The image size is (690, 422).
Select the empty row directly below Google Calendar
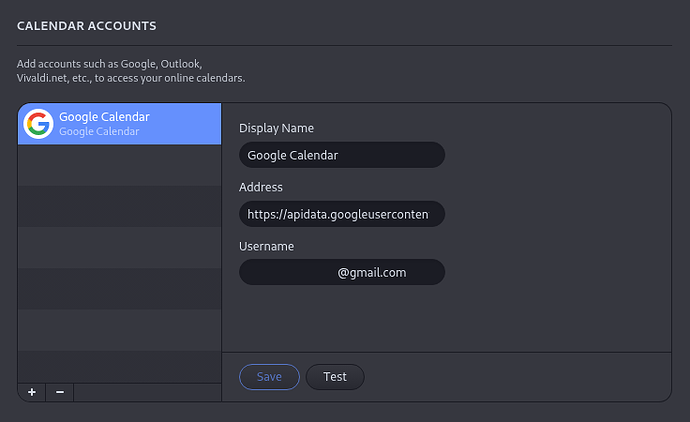tap(119, 165)
